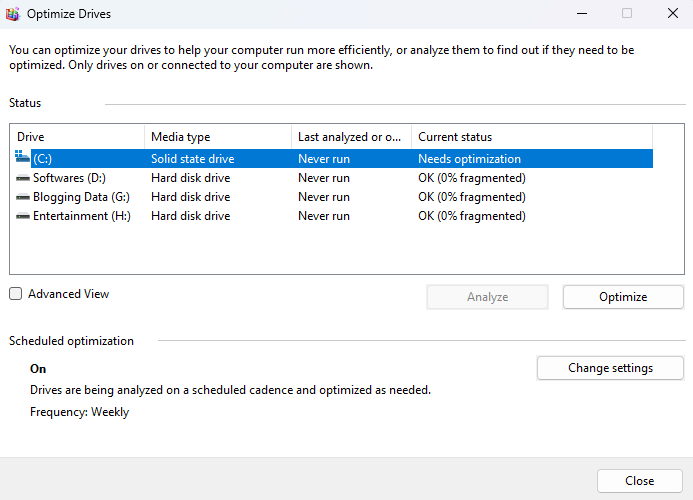Select the Entertainment (H:) drive name
693x500 pixels.
(82, 216)
